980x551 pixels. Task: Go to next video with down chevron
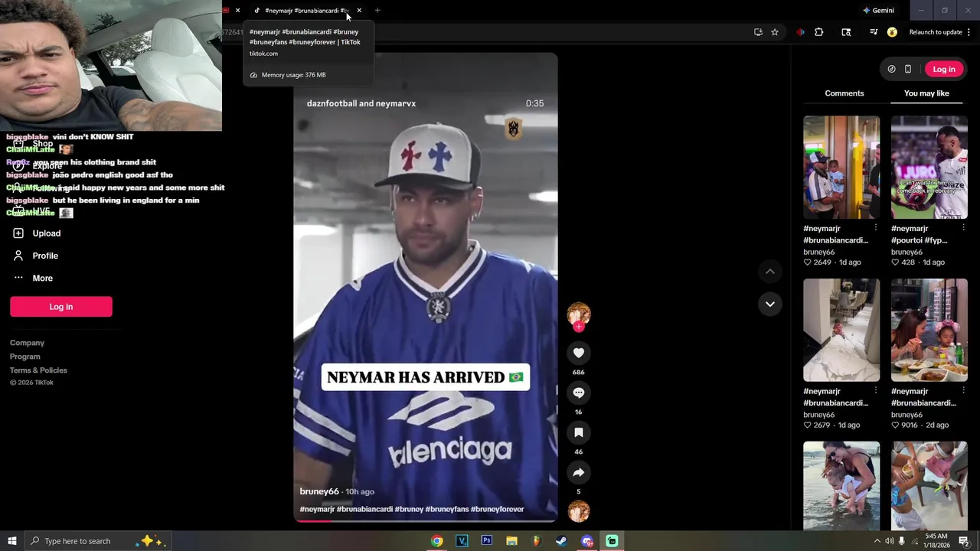point(770,304)
